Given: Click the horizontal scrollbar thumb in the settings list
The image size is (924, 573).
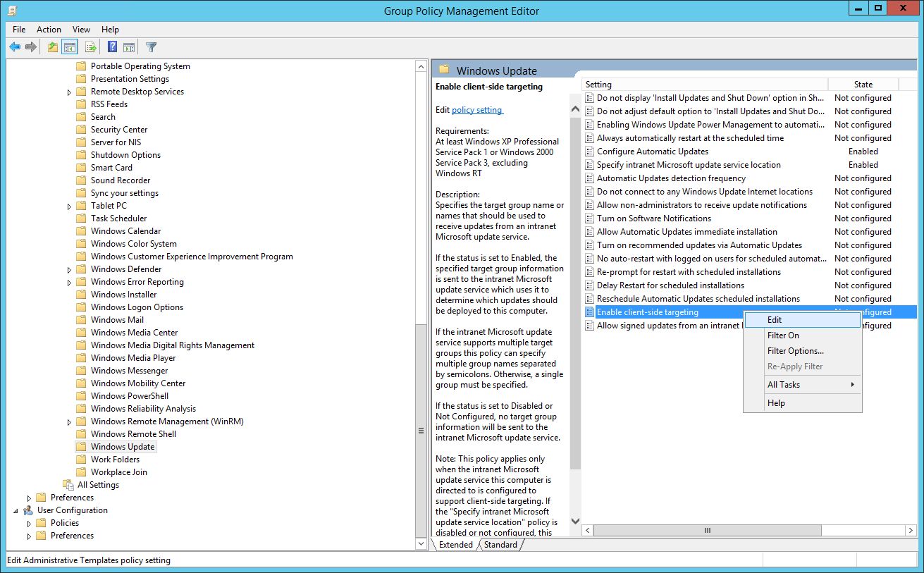Looking at the screenshot, I should coord(708,530).
